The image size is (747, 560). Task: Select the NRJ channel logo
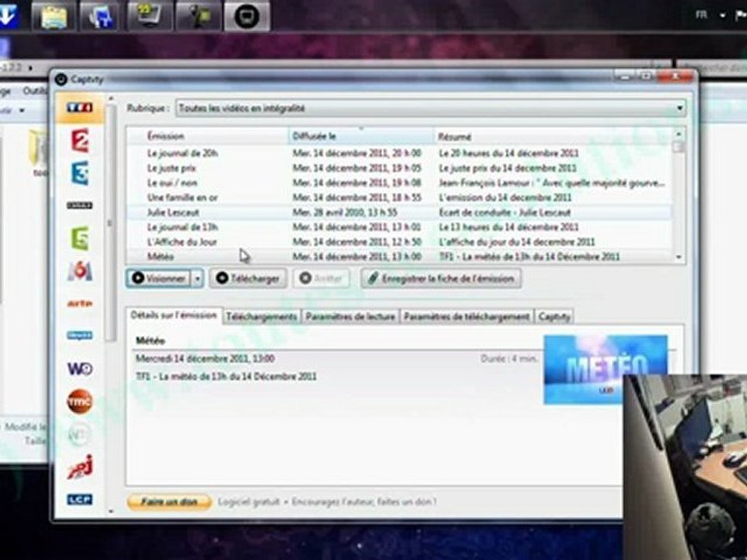click(79, 467)
